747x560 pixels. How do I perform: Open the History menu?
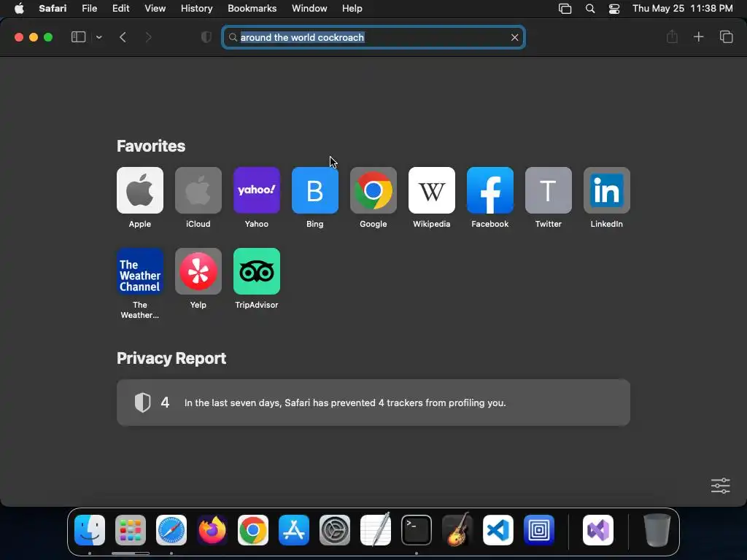(196, 9)
